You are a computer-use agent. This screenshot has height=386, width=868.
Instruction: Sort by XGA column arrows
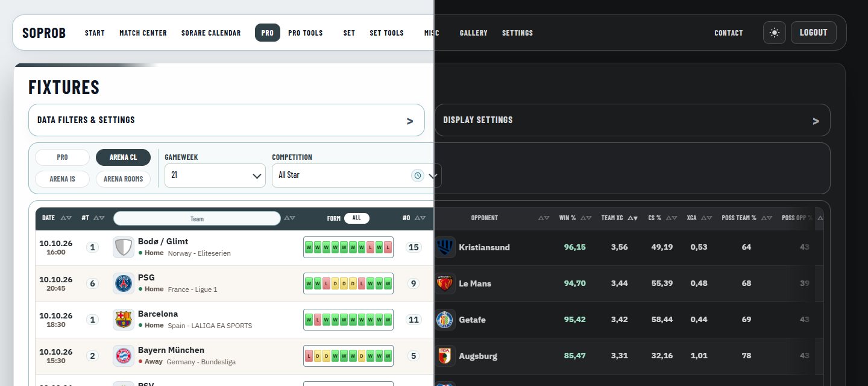(x=708, y=218)
